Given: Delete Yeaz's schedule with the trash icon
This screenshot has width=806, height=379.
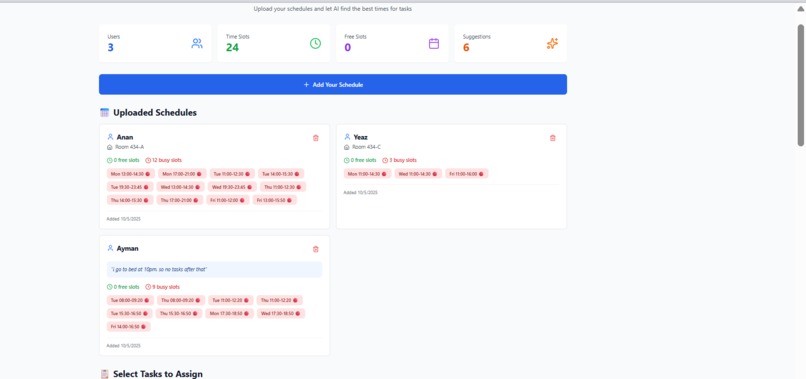Looking at the screenshot, I should click(553, 138).
